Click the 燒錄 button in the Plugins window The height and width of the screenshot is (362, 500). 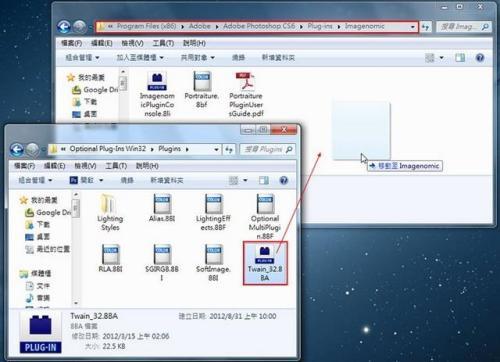click(x=127, y=180)
